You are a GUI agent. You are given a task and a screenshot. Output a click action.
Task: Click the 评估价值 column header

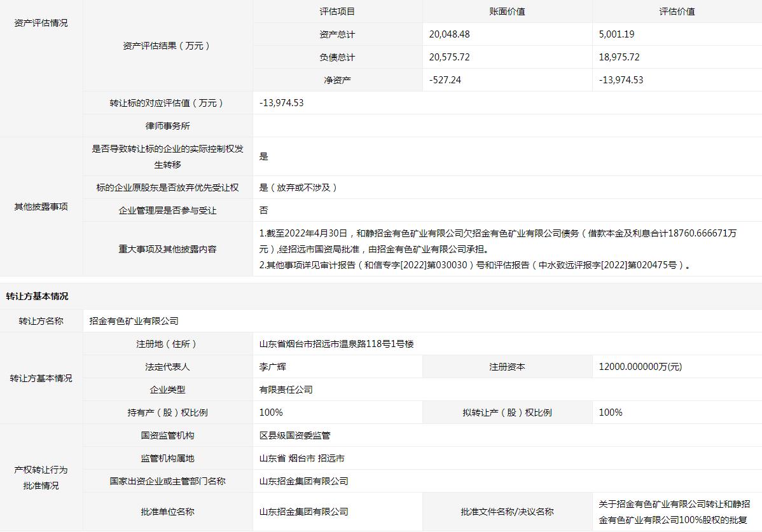[677, 11]
